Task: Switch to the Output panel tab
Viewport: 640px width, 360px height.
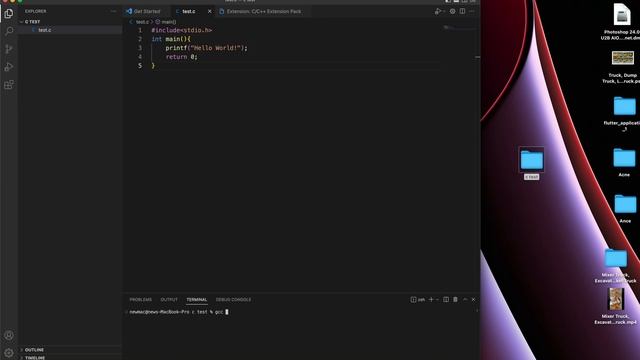Action: (169, 300)
